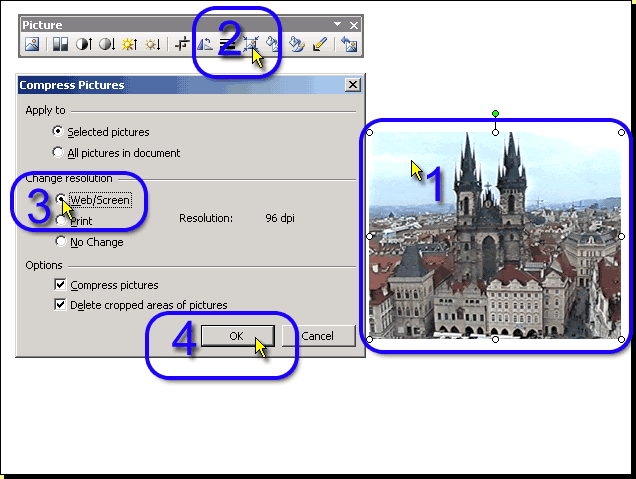
Task: Click the More Contrast icon
Action: [x=84, y=44]
